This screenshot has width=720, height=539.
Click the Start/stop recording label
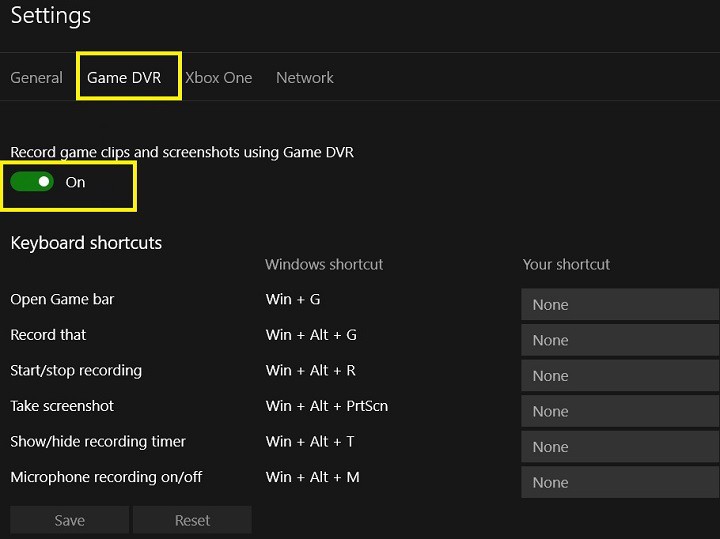pyautogui.click(x=76, y=371)
